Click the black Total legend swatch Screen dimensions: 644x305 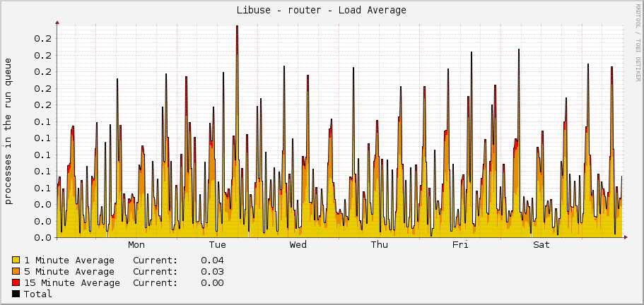pyautogui.click(x=16, y=294)
